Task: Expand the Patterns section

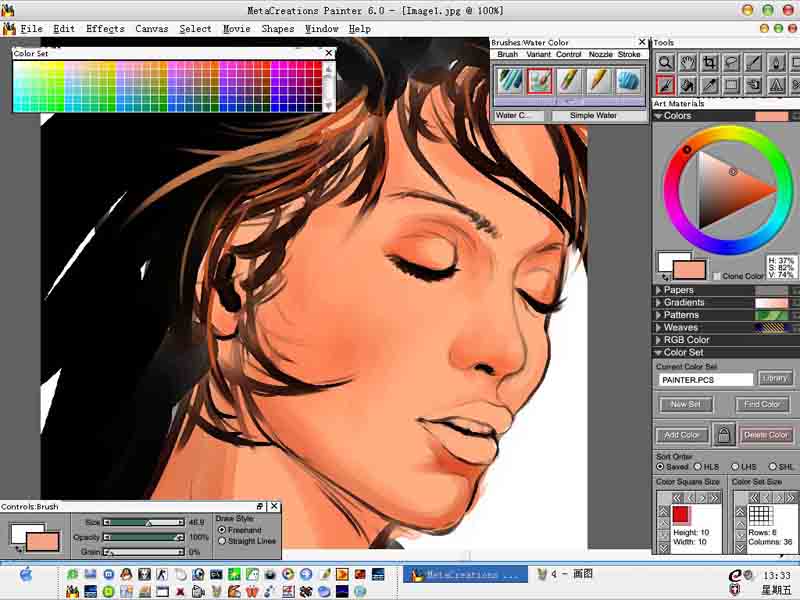Action: point(659,315)
